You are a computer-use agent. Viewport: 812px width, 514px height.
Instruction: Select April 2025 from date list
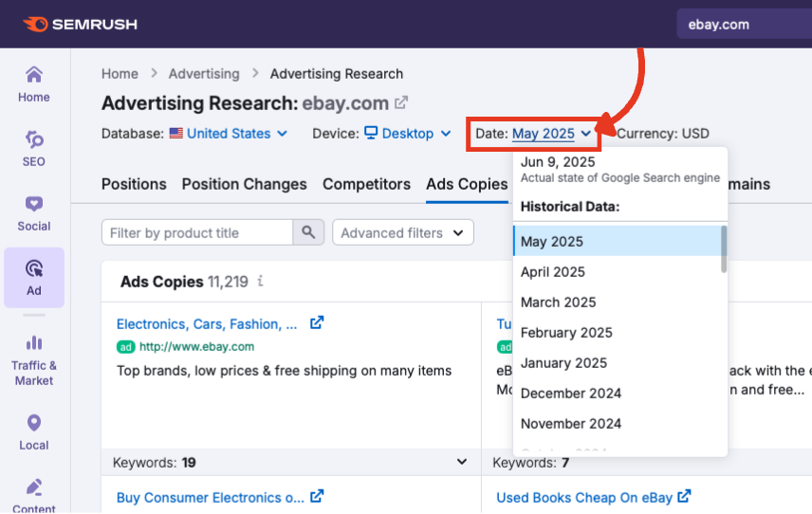coord(553,272)
